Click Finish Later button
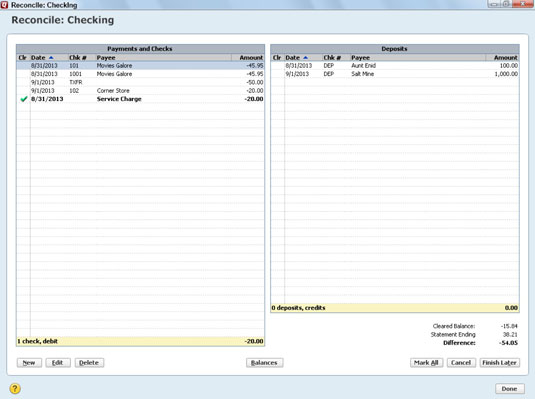 pos(500,362)
